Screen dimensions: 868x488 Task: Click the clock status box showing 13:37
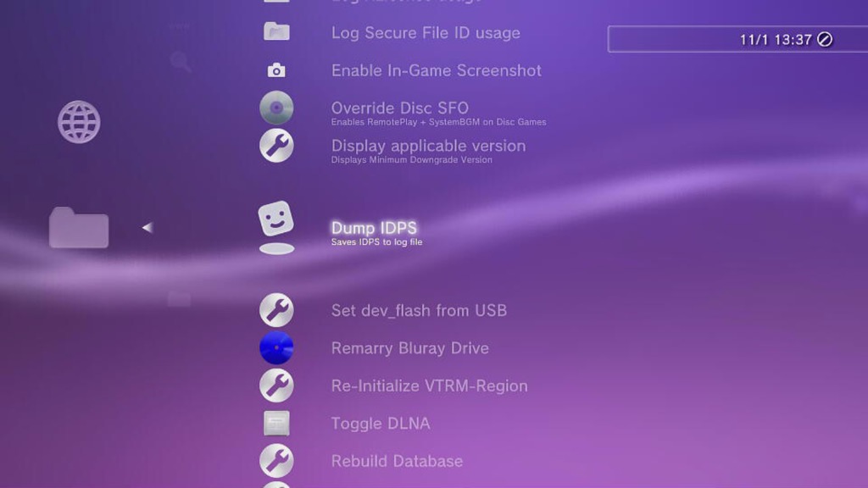coord(737,39)
